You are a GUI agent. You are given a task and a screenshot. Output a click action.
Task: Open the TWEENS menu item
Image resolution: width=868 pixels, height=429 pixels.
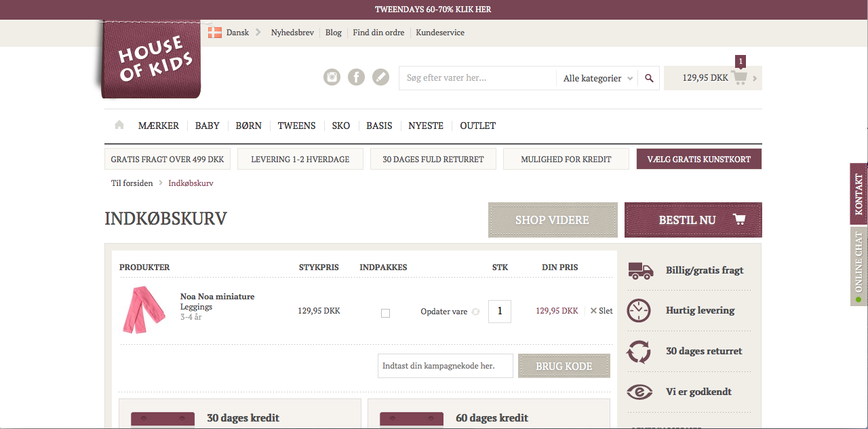pos(296,126)
